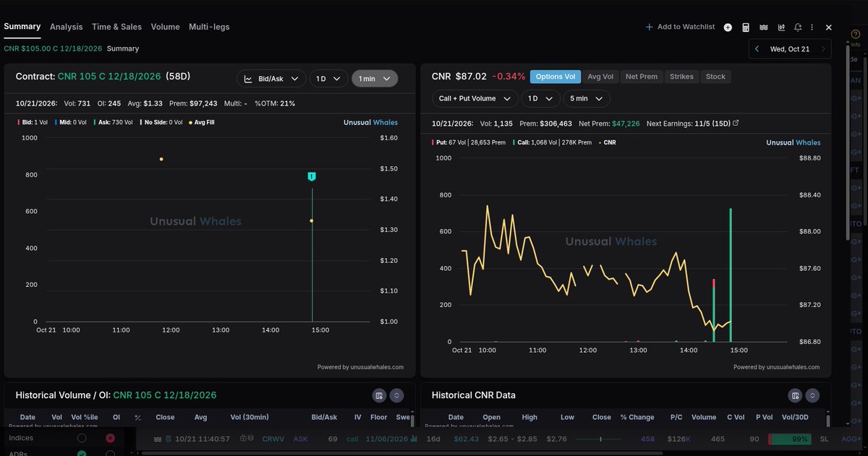The height and width of the screenshot is (456, 868).
Task: Go to next day with right chevron
Action: click(823, 49)
